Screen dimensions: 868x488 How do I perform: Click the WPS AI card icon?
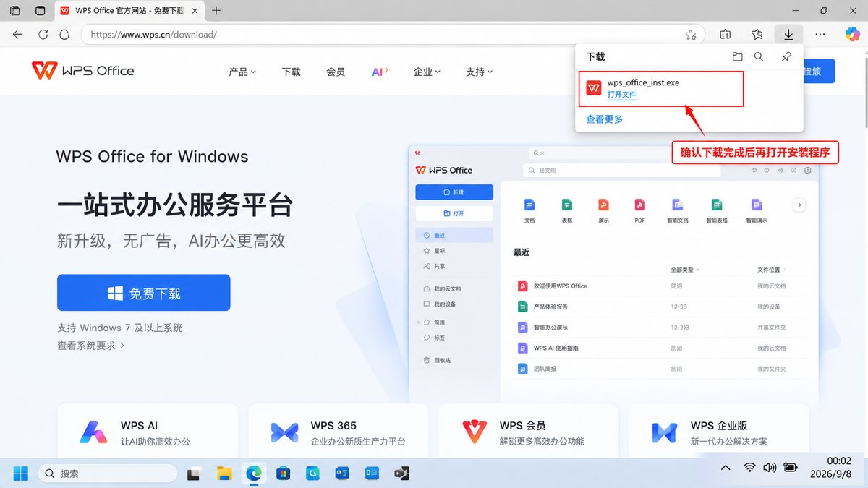pyautogui.click(x=93, y=432)
